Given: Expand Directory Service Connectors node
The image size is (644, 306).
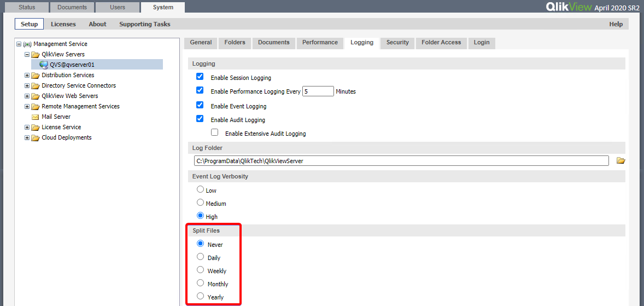Looking at the screenshot, I should (x=27, y=85).
